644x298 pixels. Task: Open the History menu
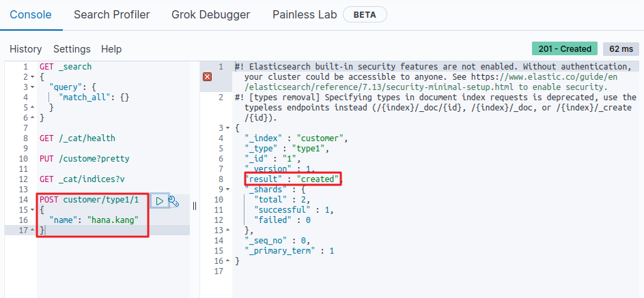click(26, 49)
